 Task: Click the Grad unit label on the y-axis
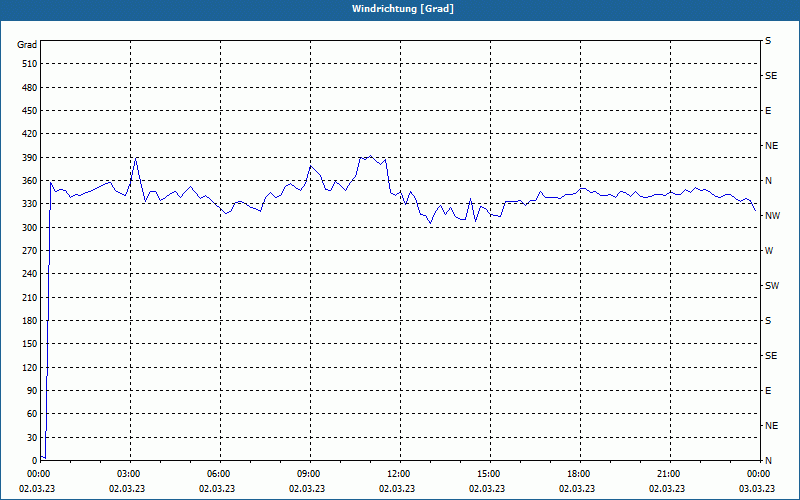coord(27,45)
